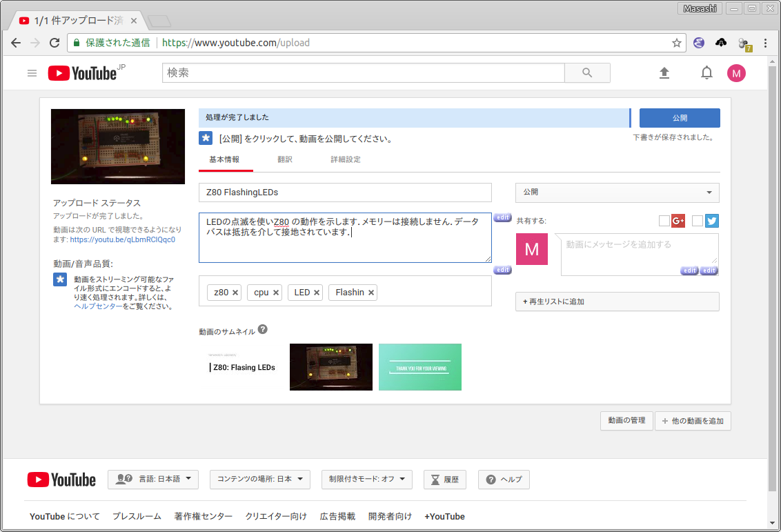Viewport: 781px width, 532px height.
Task: Open the 広告掲載 footer link
Action: click(337, 517)
